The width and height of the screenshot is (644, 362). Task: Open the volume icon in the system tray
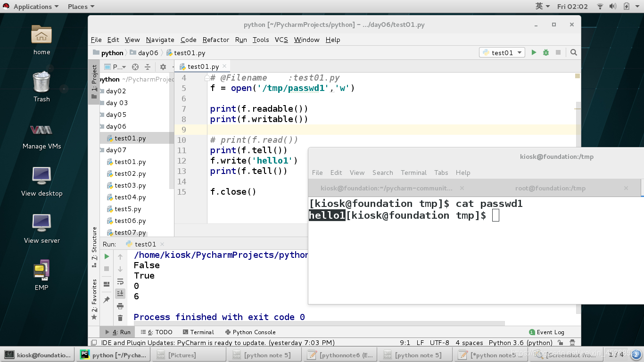(x=613, y=7)
